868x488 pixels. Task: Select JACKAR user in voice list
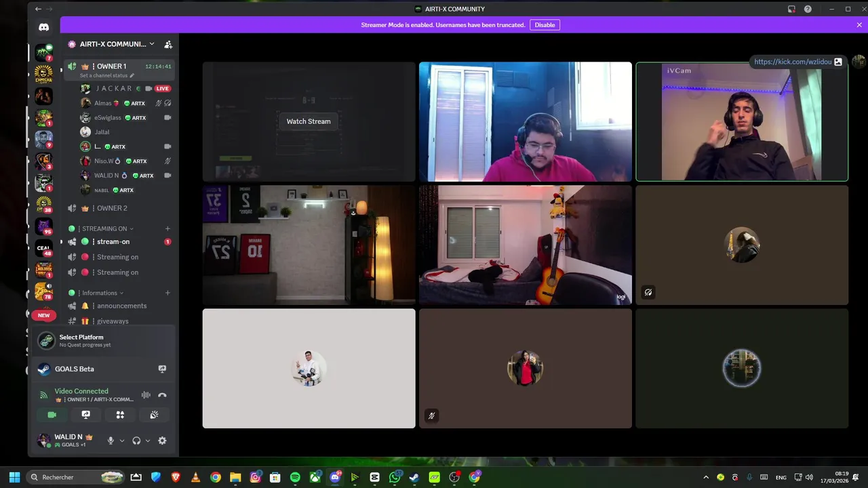[125, 89]
